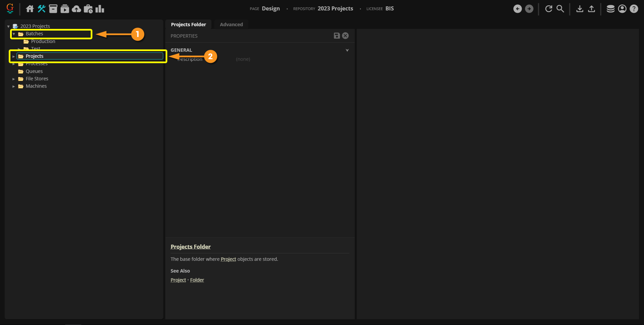
Task: Open the Design page tools icon
Action: tap(41, 9)
